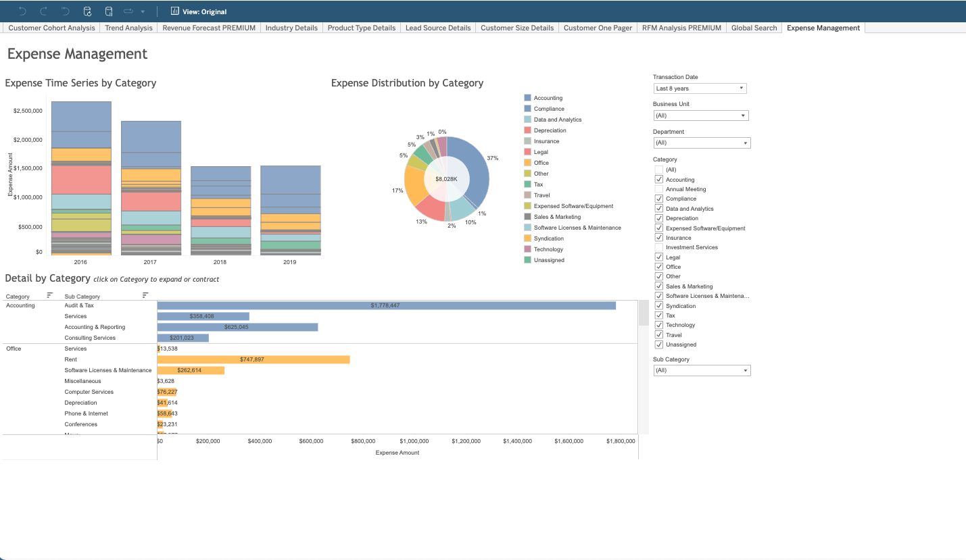Image resolution: width=966 pixels, height=560 pixels.
Task: Enable the Annual Meeting category checkbox
Action: pyautogui.click(x=659, y=188)
